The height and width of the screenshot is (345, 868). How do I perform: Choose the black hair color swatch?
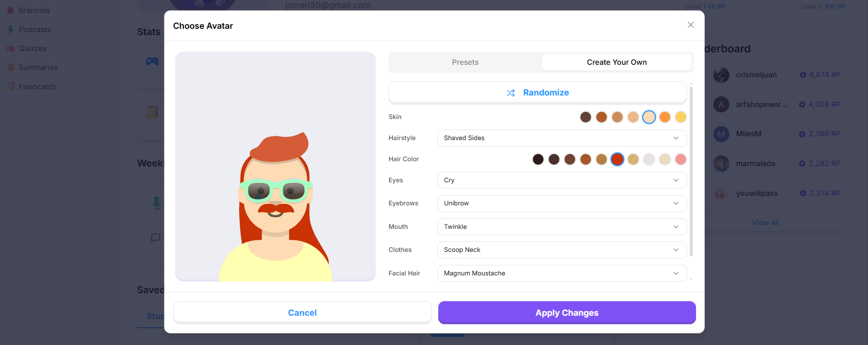pos(538,159)
